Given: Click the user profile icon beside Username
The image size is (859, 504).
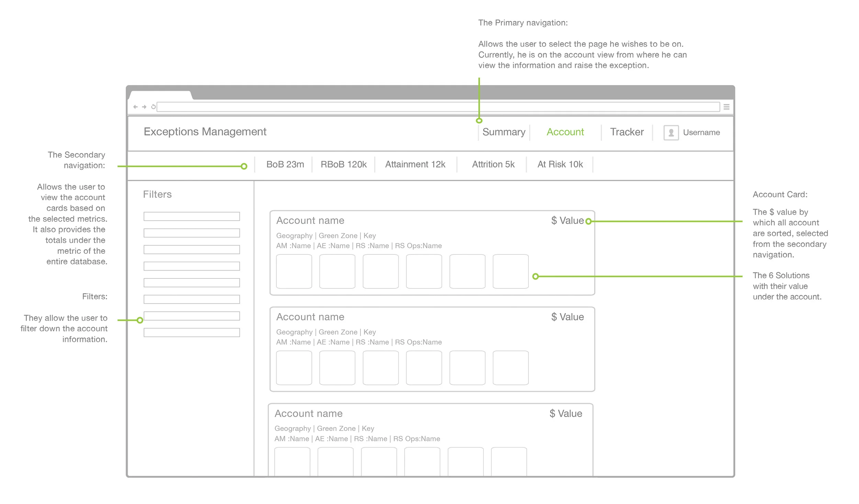Looking at the screenshot, I should click(670, 133).
